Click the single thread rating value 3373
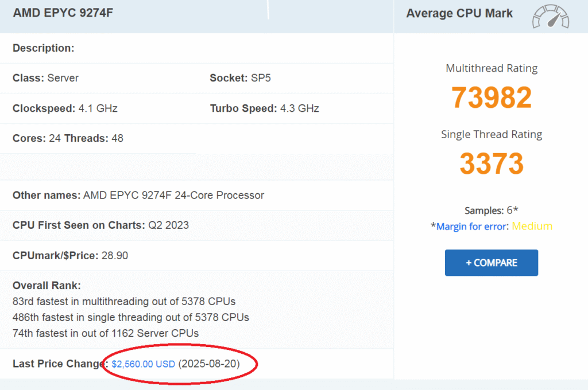Image resolution: width=588 pixels, height=390 pixels. 491,164
